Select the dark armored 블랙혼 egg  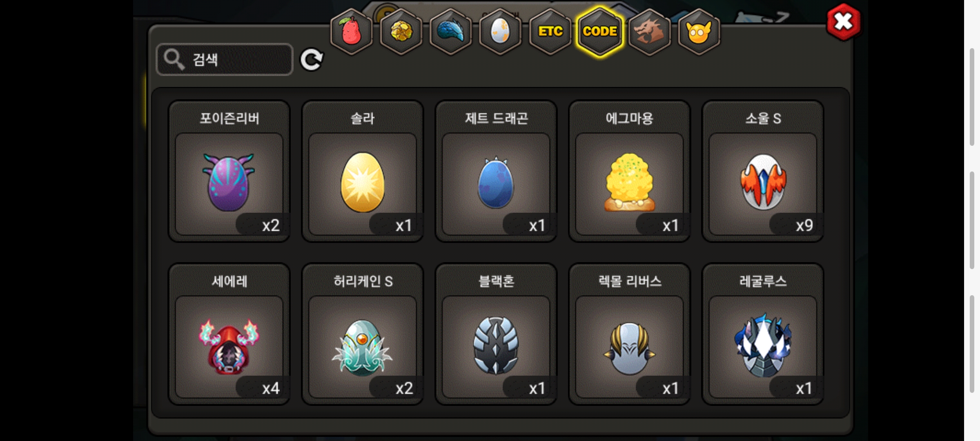pyautogui.click(x=496, y=334)
